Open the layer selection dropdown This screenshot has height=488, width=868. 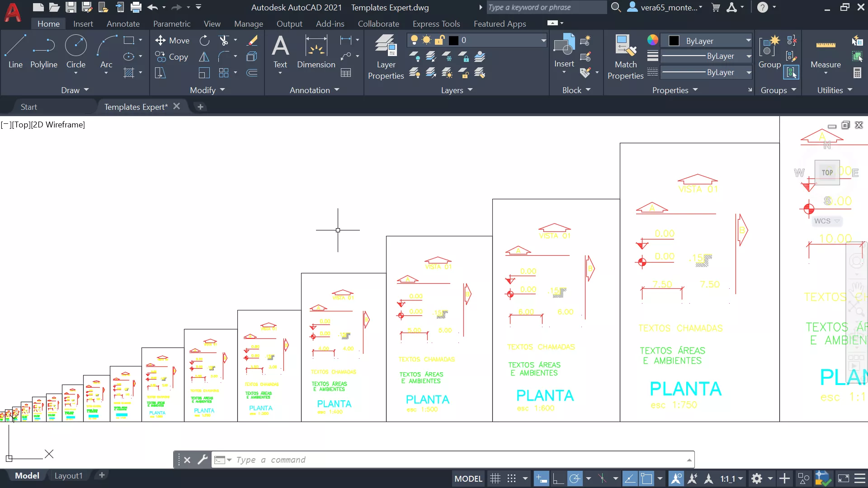[543, 41]
